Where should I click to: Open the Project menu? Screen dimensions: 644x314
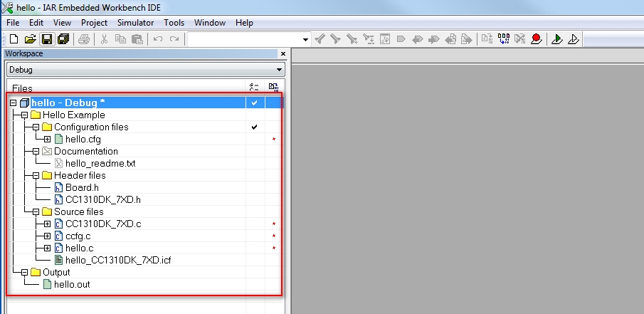click(x=94, y=23)
